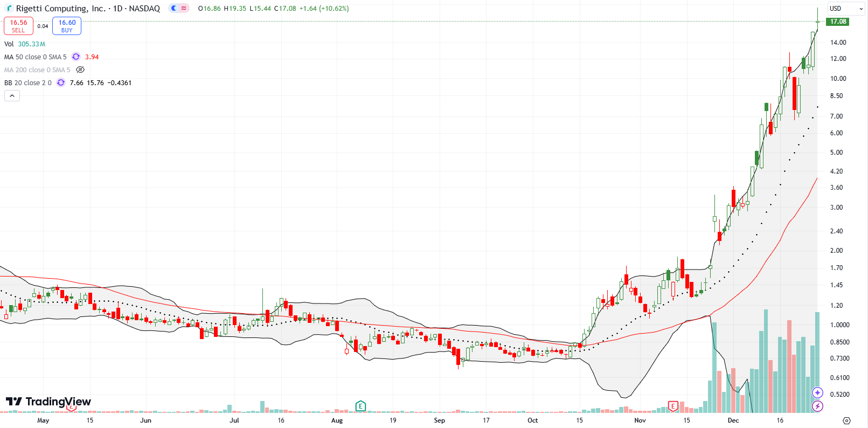Click the 3.00 price axis label
This screenshot has height=428, width=868.
click(x=836, y=208)
